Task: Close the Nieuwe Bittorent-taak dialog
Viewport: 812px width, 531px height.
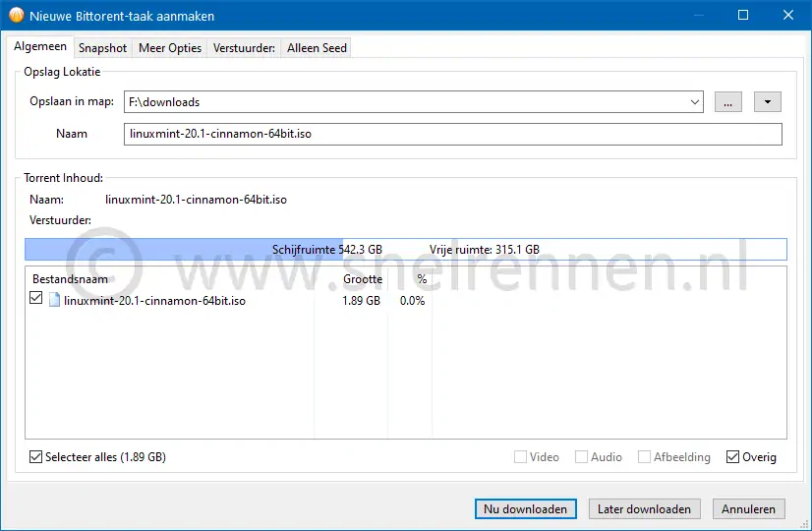Action: [x=788, y=15]
